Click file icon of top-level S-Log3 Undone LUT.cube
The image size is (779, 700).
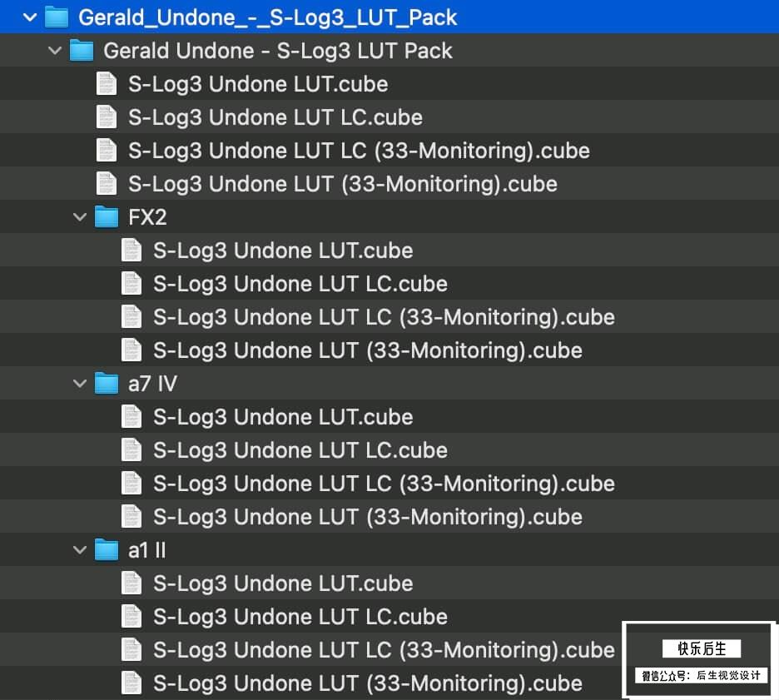click(107, 83)
